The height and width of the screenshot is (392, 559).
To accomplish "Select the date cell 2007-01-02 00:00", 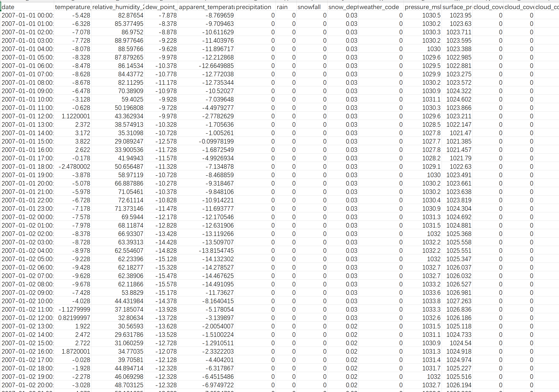I will coord(27,217).
